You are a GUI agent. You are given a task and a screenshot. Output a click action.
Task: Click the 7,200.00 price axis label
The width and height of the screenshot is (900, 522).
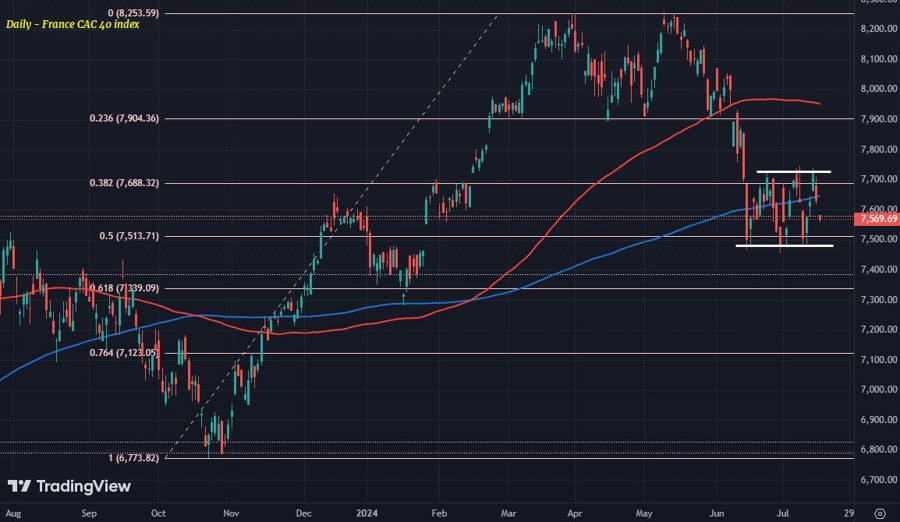[x=879, y=329]
